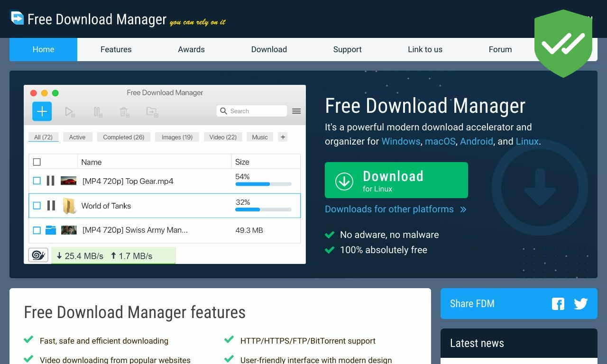Open the Forum menu item
The image size is (607, 364).
[500, 49]
